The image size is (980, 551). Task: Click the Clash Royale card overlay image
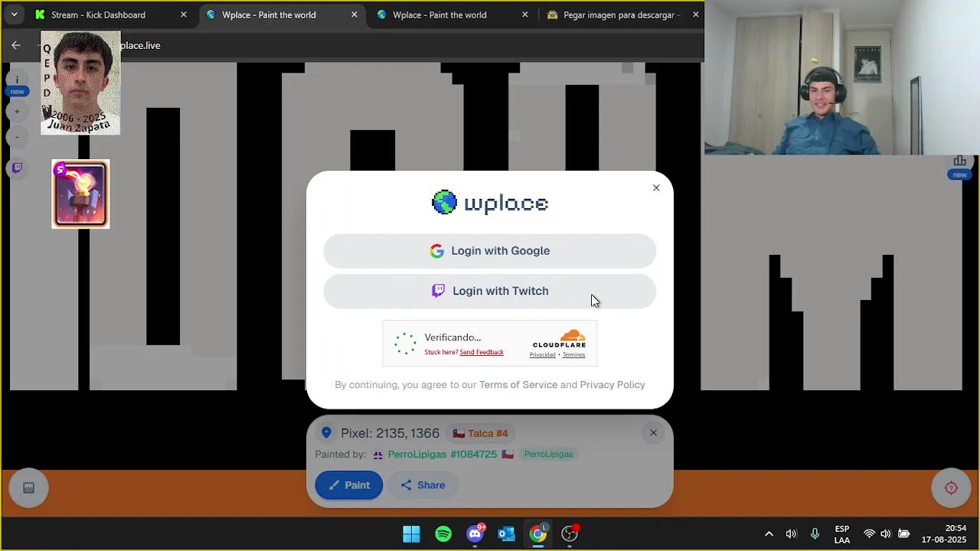(x=80, y=194)
